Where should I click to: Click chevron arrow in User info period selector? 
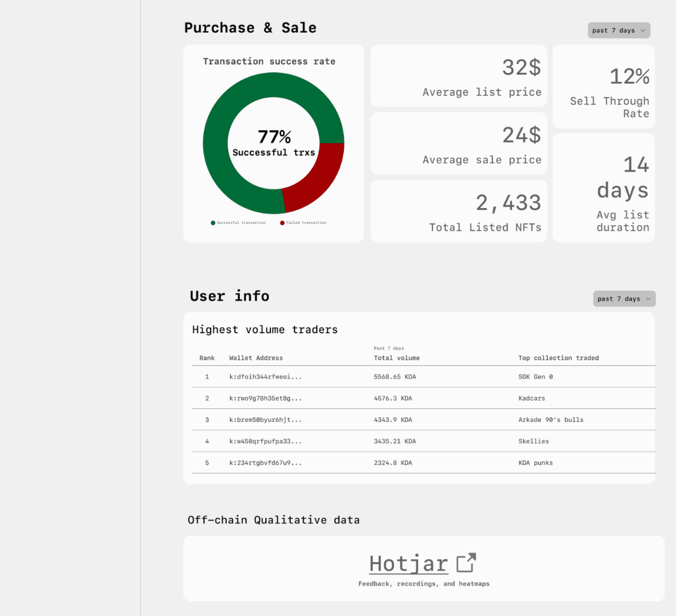pyautogui.click(x=648, y=299)
